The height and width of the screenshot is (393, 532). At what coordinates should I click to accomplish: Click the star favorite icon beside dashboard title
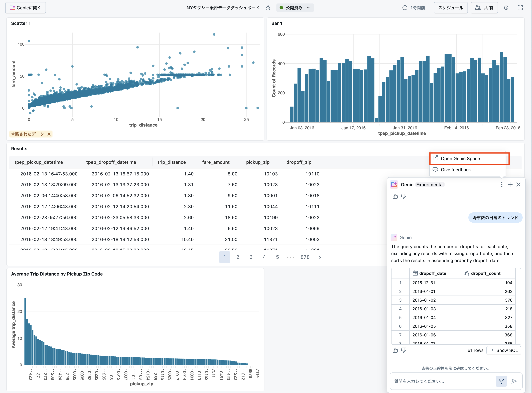tap(268, 8)
